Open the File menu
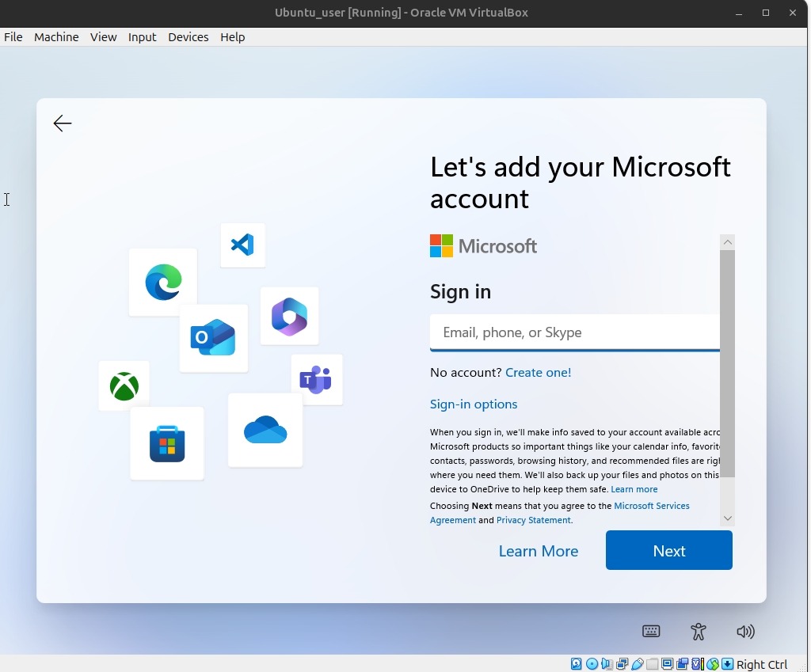Image resolution: width=811 pixels, height=672 pixels. coord(13,37)
